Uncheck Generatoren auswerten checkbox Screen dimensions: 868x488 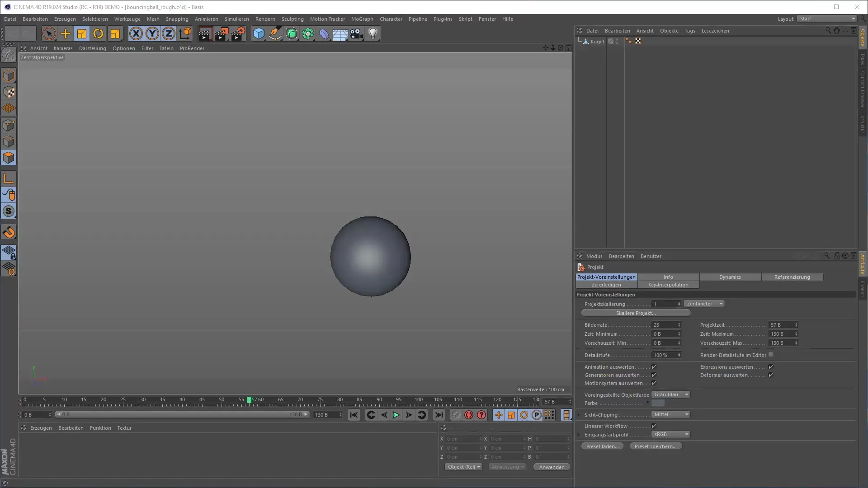click(654, 375)
